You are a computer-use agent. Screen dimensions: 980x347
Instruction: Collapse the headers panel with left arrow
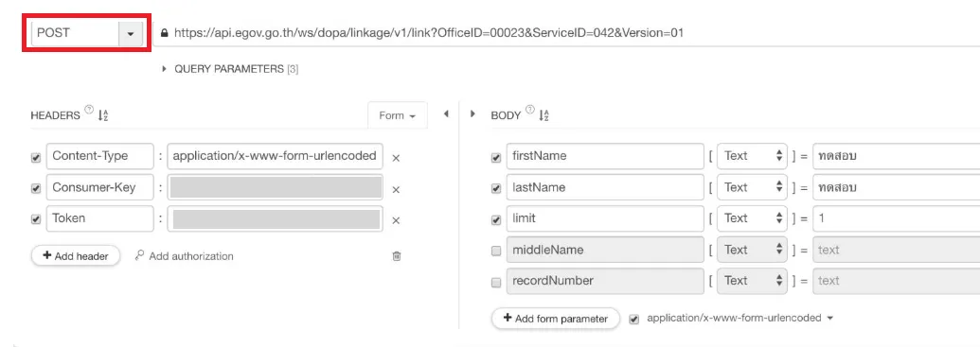click(x=446, y=114)
